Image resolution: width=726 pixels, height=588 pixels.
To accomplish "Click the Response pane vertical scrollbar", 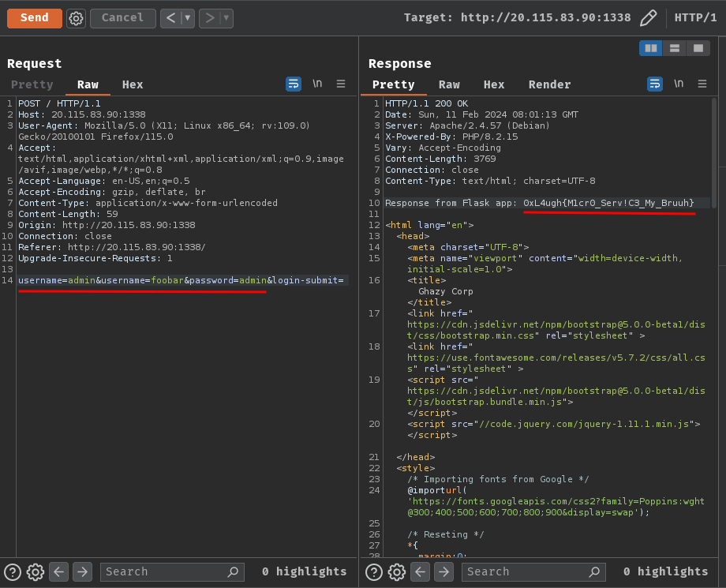I will [714, 153].
